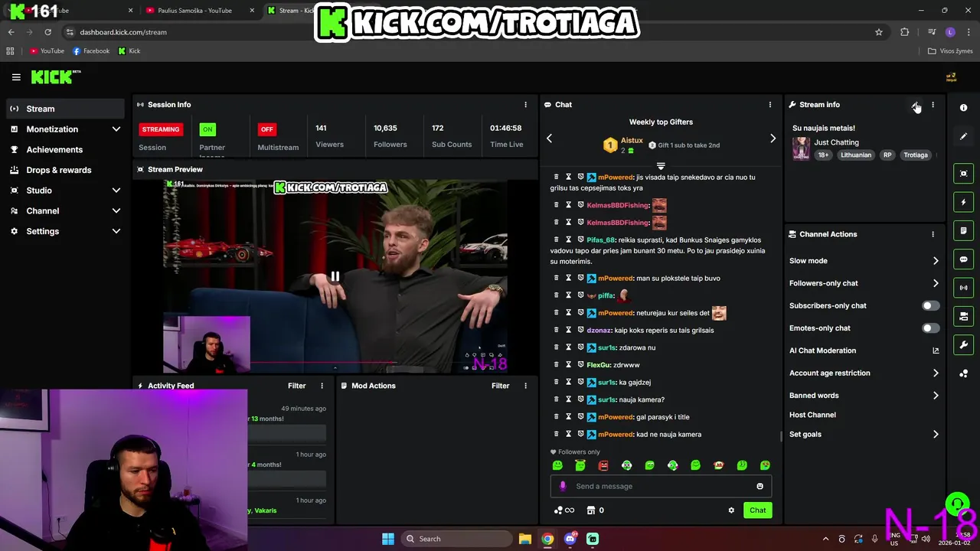
Task: Expand Channel sidebar section
Action: tap(116, 211)
